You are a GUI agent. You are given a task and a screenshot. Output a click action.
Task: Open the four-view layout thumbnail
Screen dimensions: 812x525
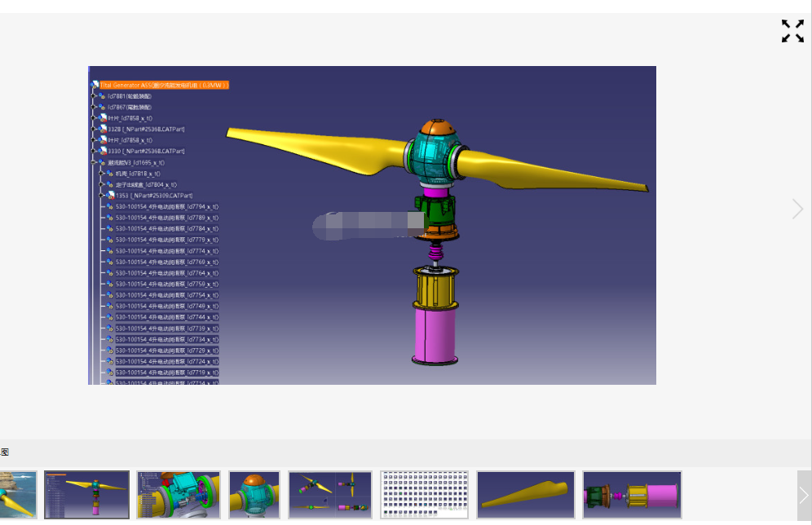click(x=330, y=495)
